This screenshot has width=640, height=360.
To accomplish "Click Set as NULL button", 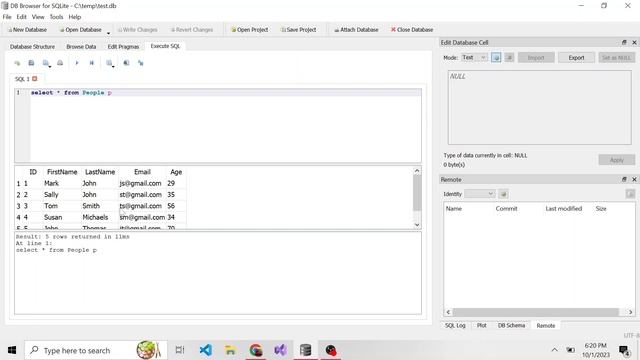I will point(616,58).
